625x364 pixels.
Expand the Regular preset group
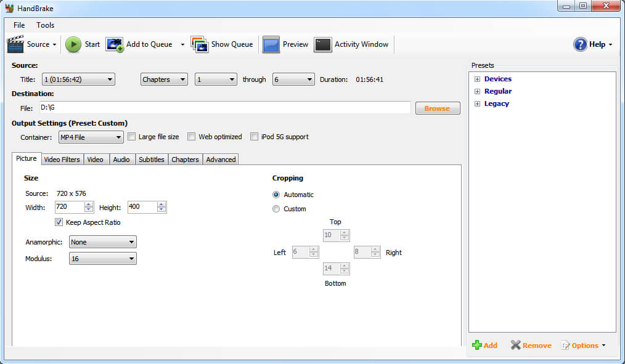tap(477, 92)
